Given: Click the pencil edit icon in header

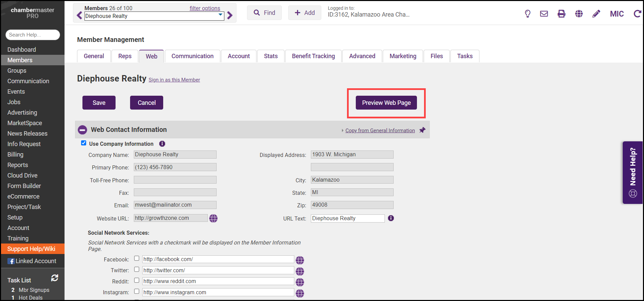Looking at the screenshot, I should tap(596, 14).
